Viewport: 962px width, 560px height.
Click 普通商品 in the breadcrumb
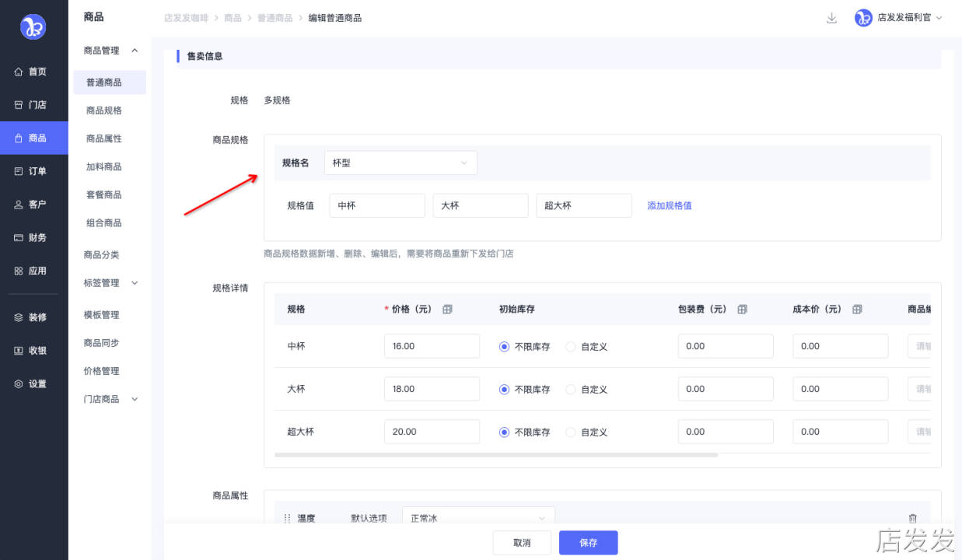(275, 18)
